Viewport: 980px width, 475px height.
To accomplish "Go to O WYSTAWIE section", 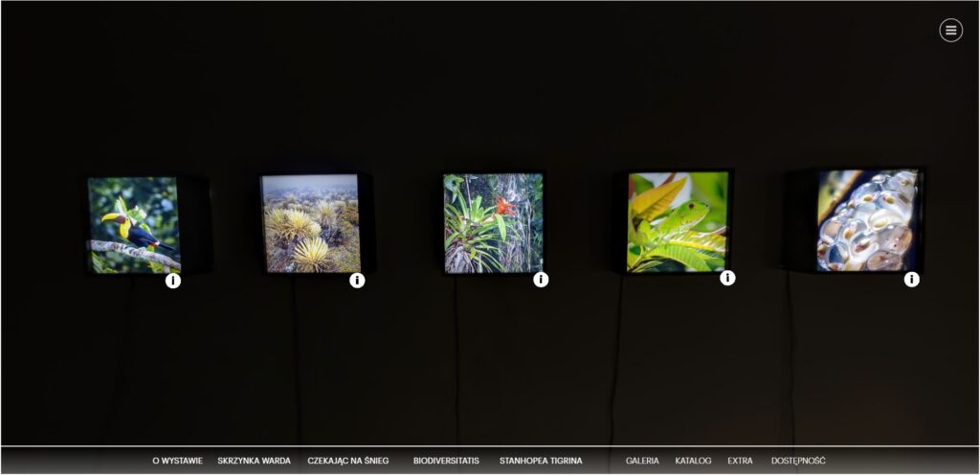I will click(x=177, y=461).
